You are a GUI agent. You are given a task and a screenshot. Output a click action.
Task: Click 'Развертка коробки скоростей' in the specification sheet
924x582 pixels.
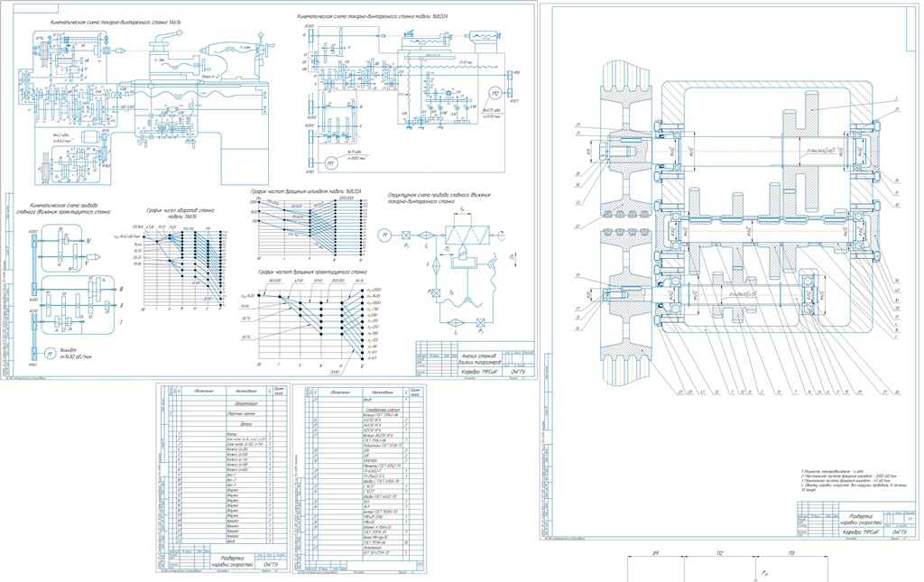[x=232, y=561]
